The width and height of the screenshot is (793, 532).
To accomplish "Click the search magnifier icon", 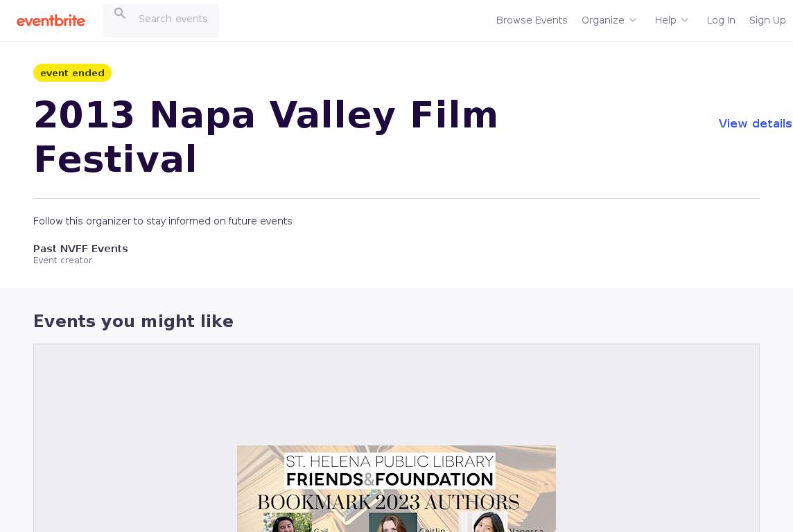I will 120,13.
